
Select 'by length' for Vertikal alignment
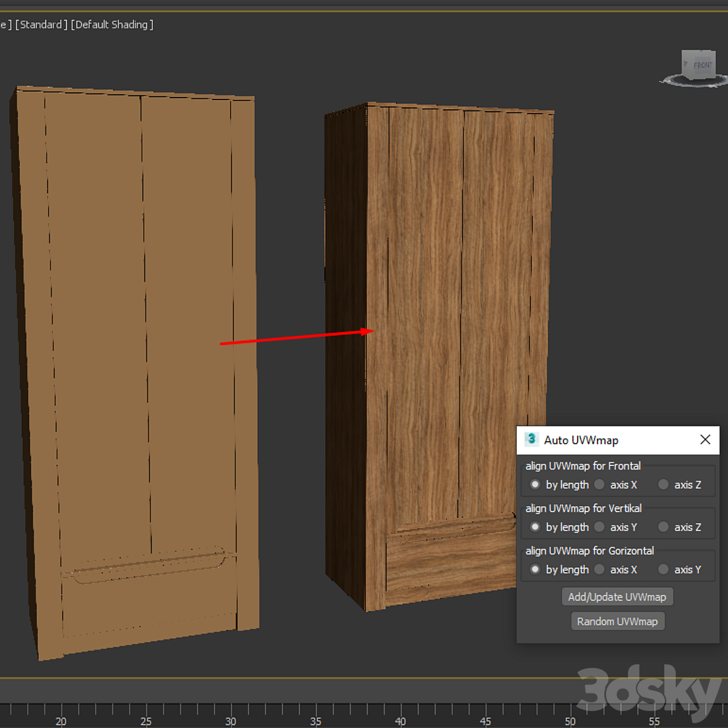[x=535, y=527]
